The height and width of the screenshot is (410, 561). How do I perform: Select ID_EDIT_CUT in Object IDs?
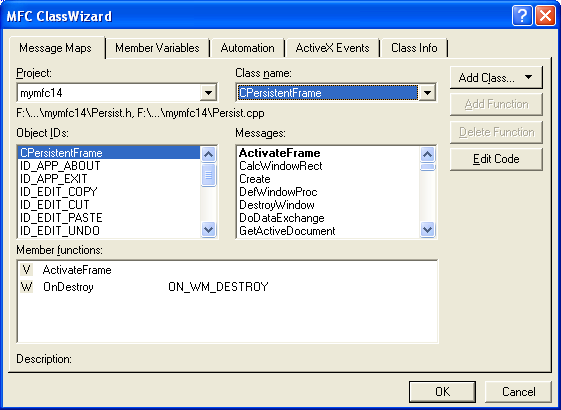(109, 205)
